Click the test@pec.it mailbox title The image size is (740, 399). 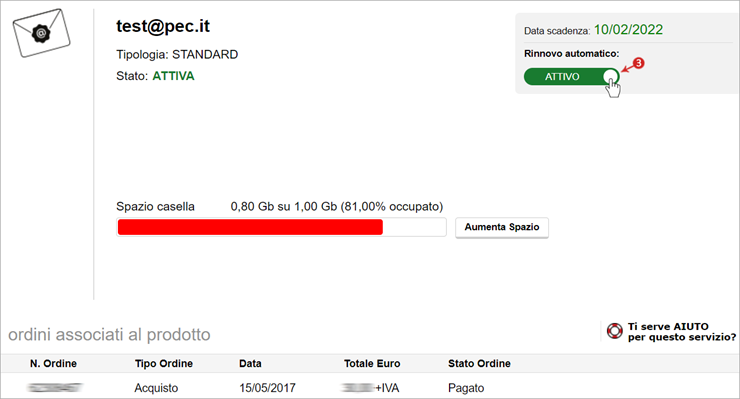163,26
